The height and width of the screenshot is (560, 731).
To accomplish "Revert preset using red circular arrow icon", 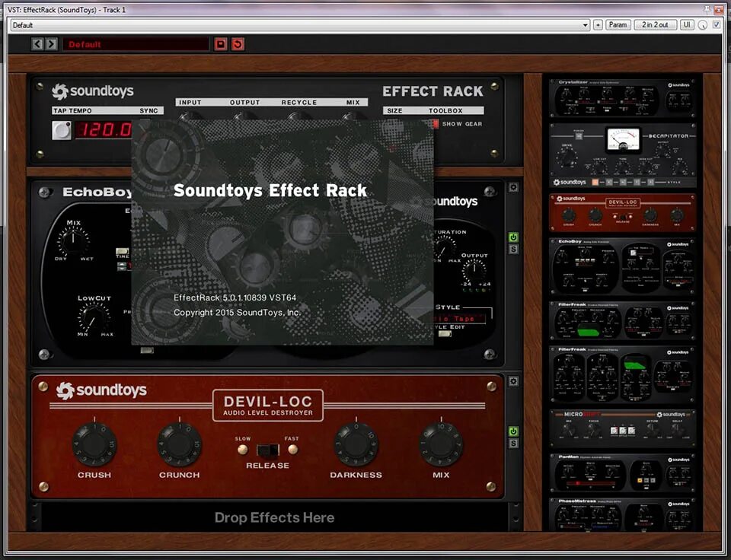I will point(238,44).
